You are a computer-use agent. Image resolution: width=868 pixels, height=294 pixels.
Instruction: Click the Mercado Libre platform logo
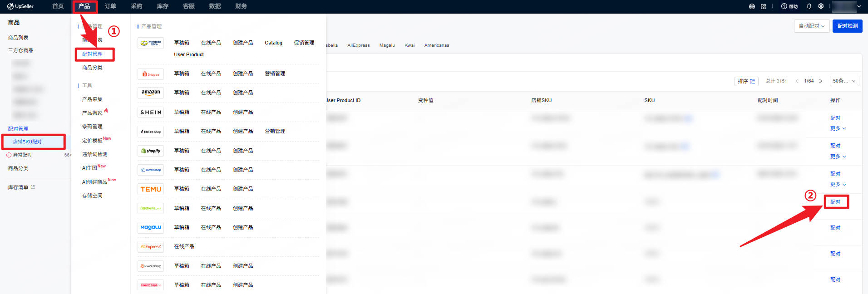(151, 43)
